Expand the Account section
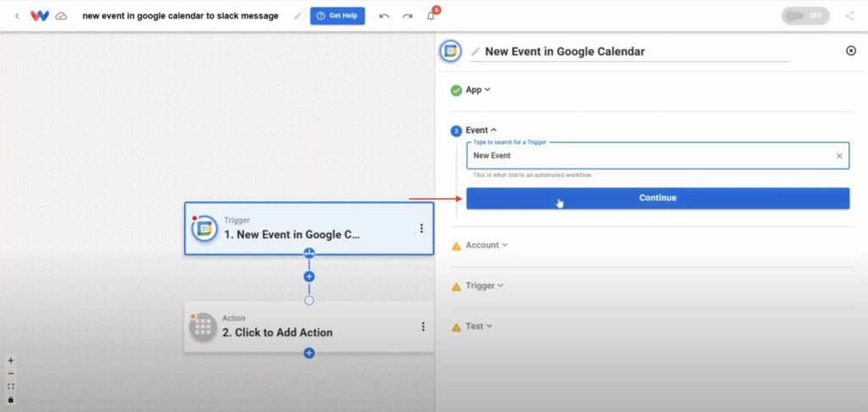Screen dimensions: 868x412 point(486,245)
